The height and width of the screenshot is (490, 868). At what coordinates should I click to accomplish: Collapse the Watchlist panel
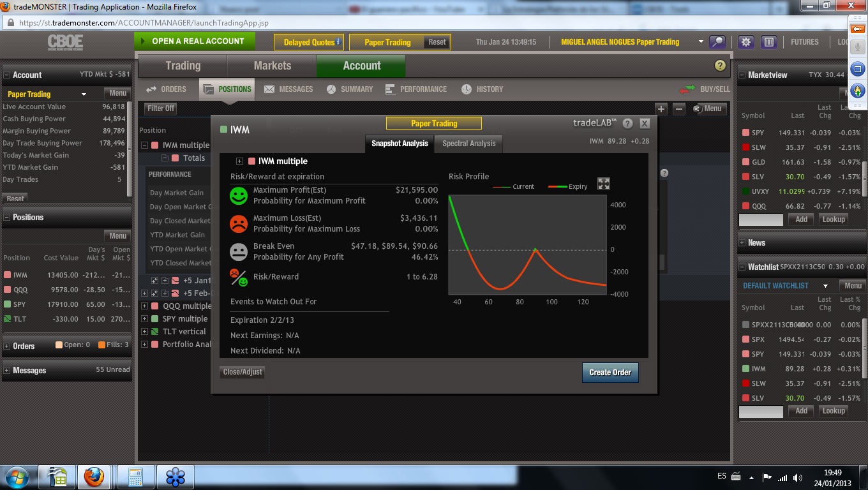click(742, 267)
